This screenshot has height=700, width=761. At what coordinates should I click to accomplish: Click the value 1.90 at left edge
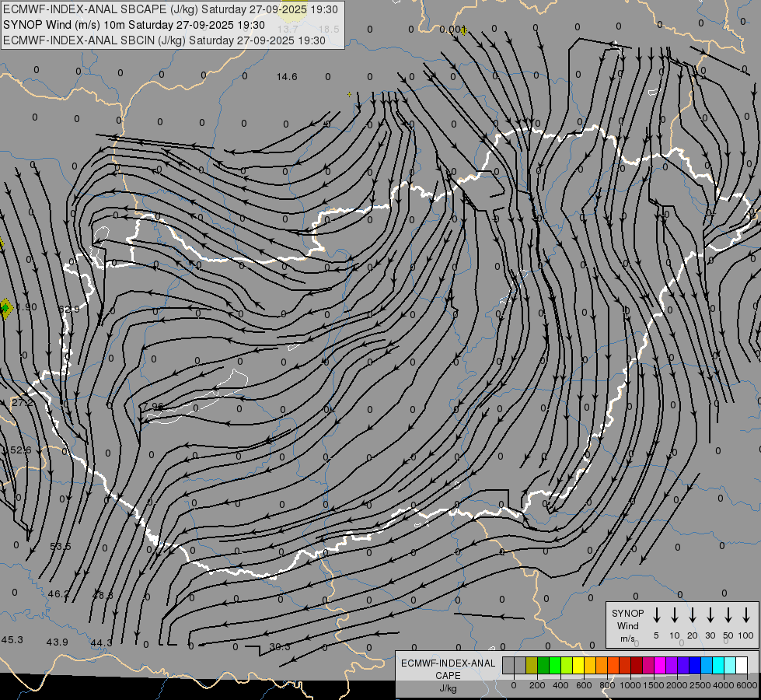pyautogui.click(x=26, y=306)
